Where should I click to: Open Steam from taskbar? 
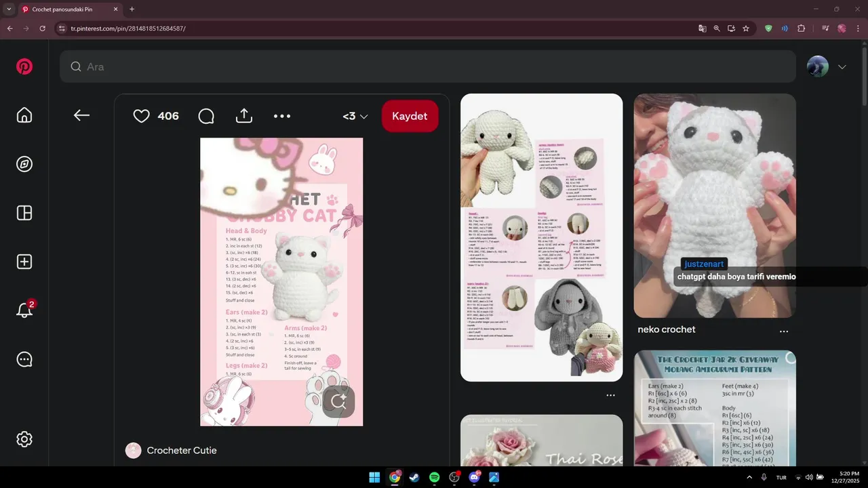point(414,477)
